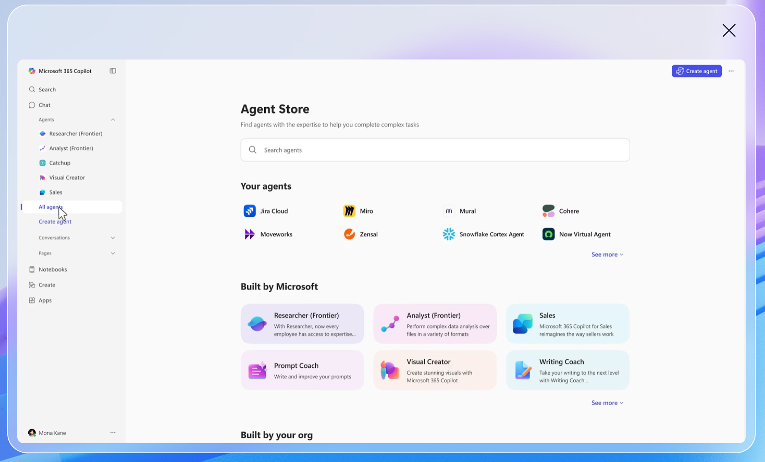Expand See more under Built by Microsoft
765x462 pixels.
pyautogui.click(x=607, y=403)
